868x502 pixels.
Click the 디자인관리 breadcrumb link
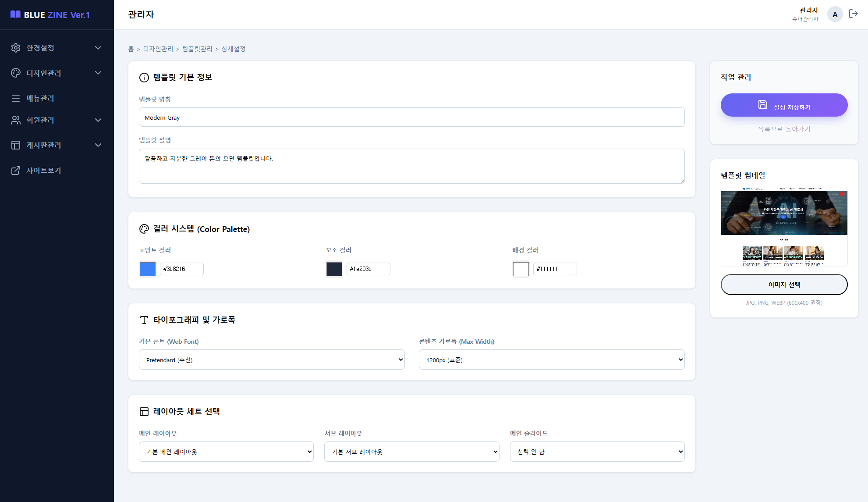click(158, 49)
